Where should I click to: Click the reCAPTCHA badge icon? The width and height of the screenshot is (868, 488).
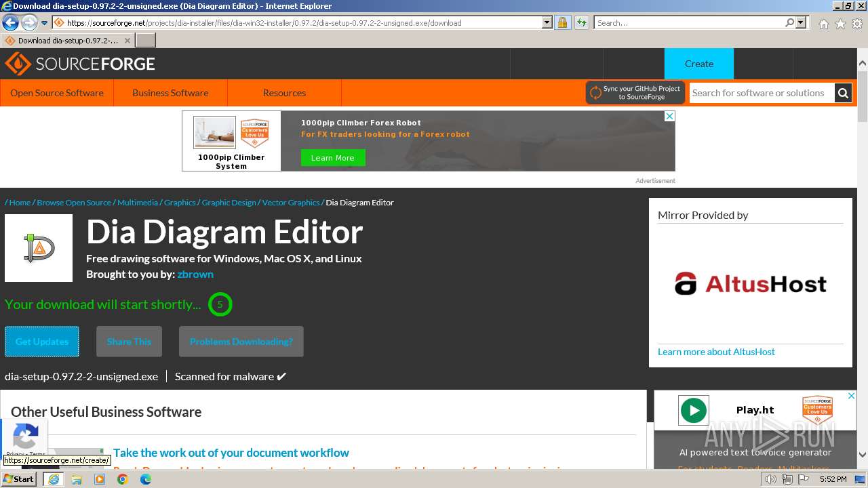point(25,436)
